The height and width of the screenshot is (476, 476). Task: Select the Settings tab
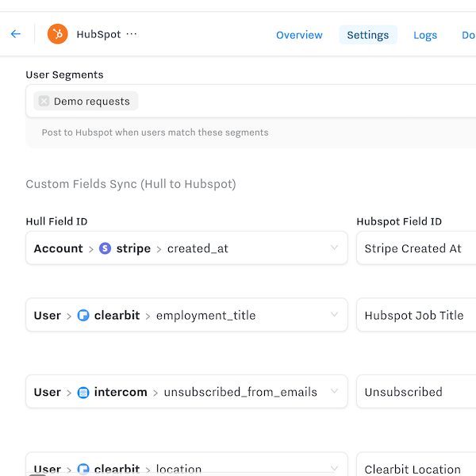click(367, 35)
